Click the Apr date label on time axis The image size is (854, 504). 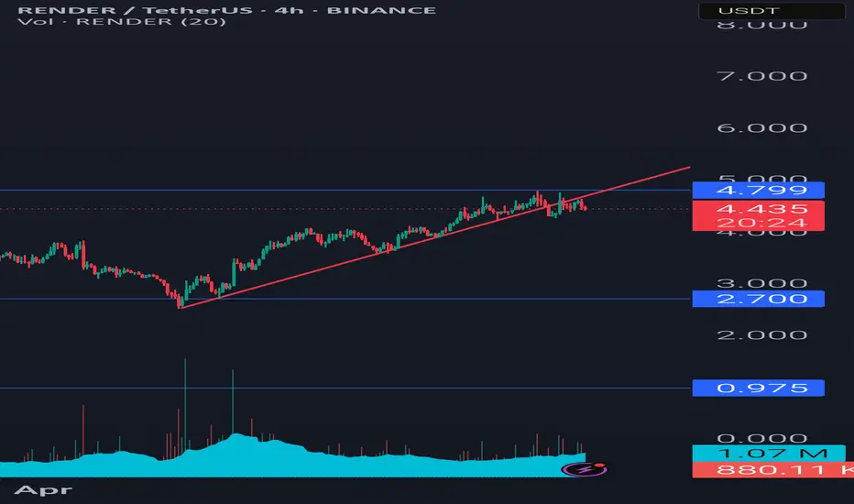[43, 490]
